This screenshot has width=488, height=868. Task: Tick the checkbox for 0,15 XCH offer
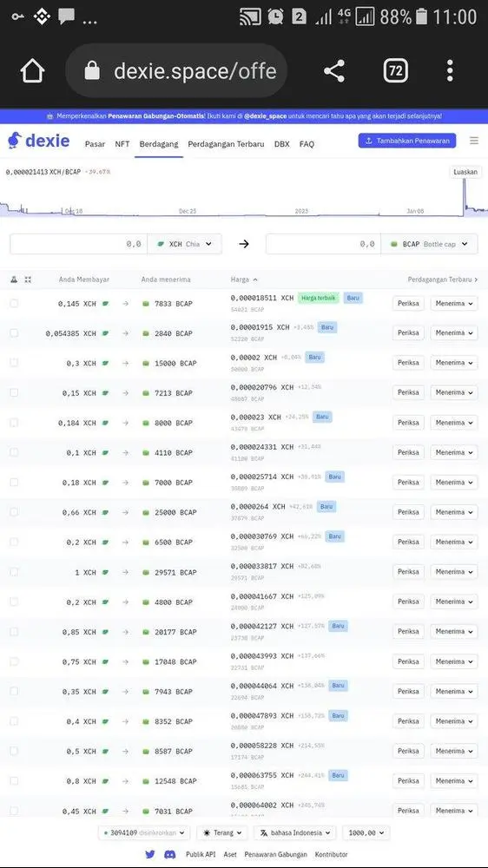pyautogui.click(x=14, y=393)
